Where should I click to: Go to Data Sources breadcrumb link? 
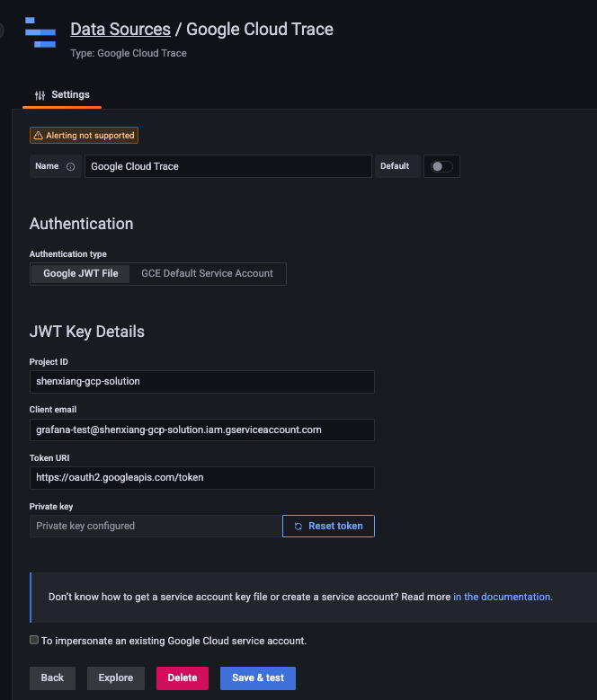(120, 30)
